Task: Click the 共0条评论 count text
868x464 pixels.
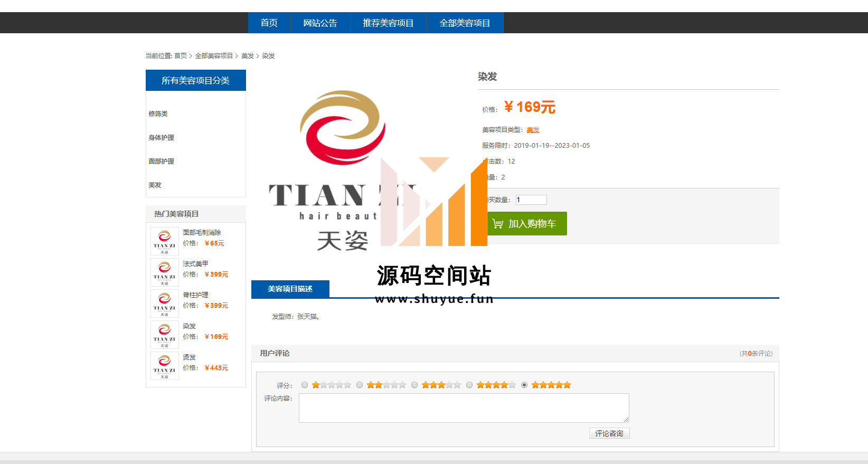Action: pos(756,354)
